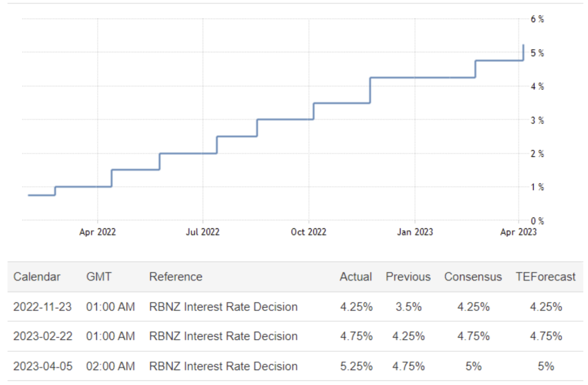Click the Oct 2022 axis label
The height and width of the screenshot is (385, 588).
(x=308, y=232)
